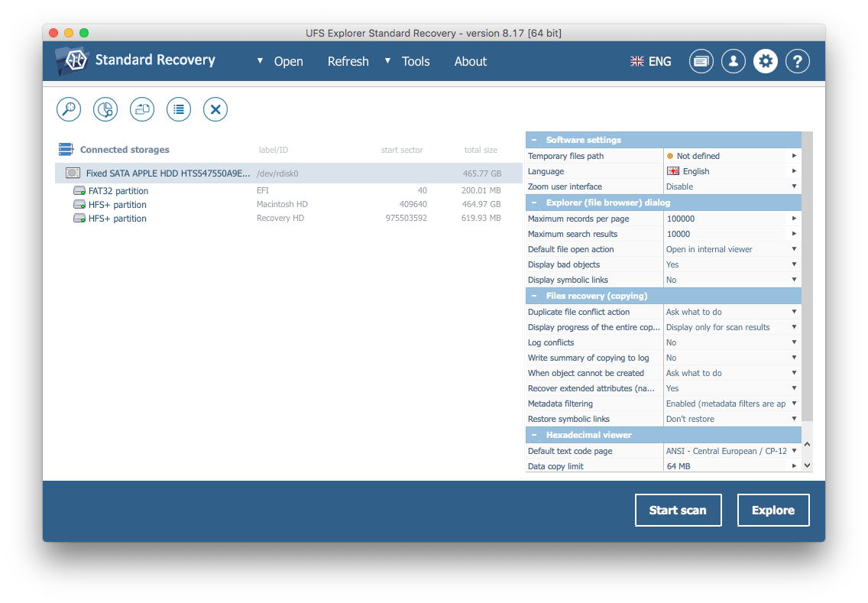Image resolution: width=868 pixels, height=603 pixels.
Task: Open the Tools menu
Action: 415,62
